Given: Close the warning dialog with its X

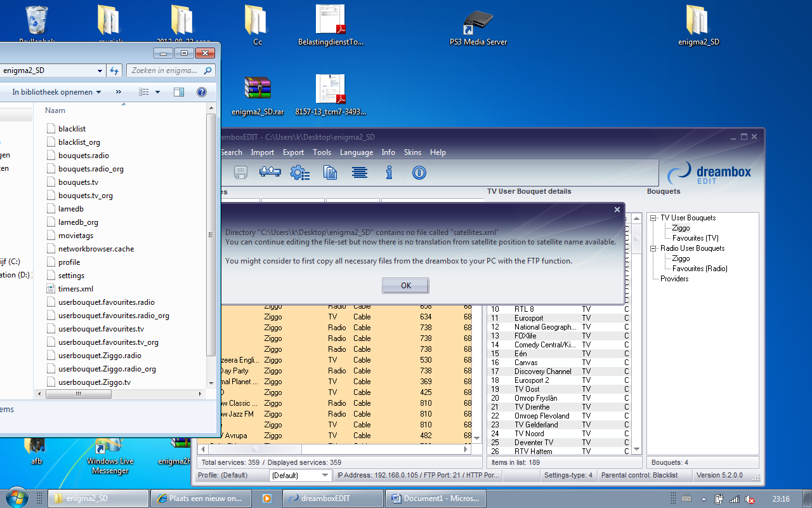Looking at the screenshot, I should click(x=617, y=210).
